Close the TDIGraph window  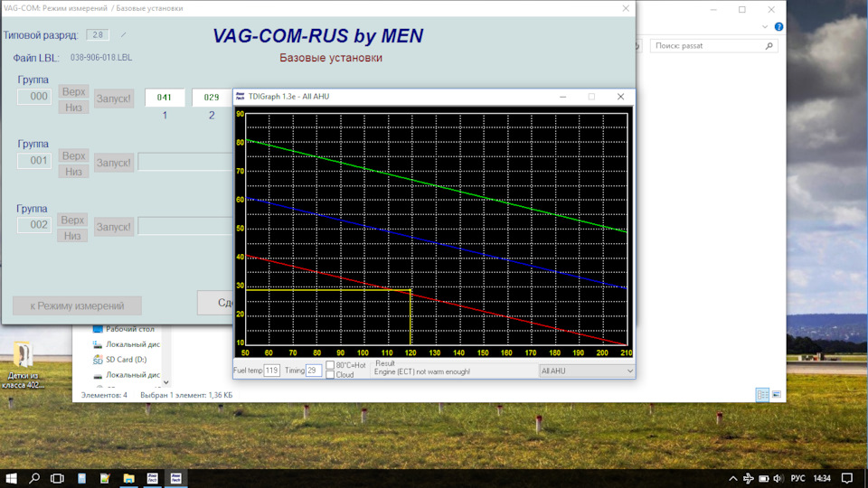click(620, 97)
